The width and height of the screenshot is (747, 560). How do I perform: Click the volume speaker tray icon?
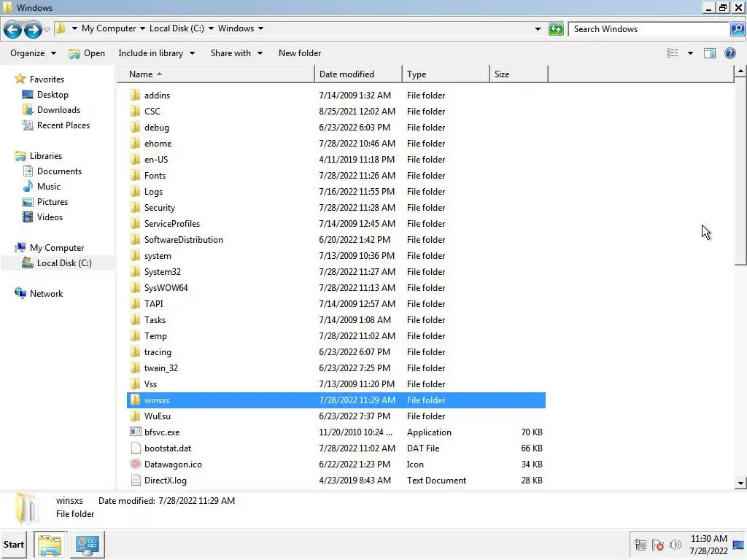coord(675,545)
